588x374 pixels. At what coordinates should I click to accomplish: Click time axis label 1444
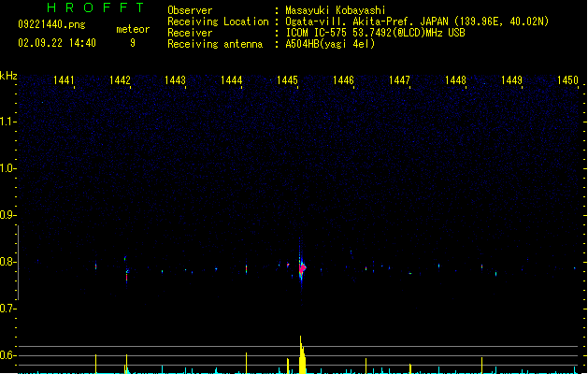232,80
